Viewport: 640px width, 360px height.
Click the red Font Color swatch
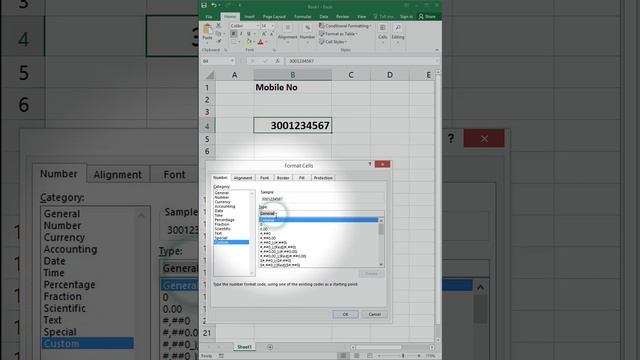260,42
